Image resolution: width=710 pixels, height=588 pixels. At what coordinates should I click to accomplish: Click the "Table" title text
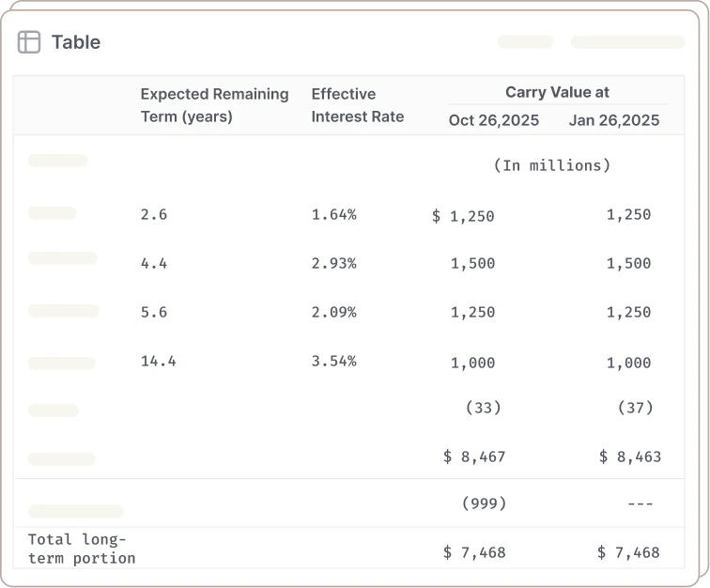(x=76, y=42)
